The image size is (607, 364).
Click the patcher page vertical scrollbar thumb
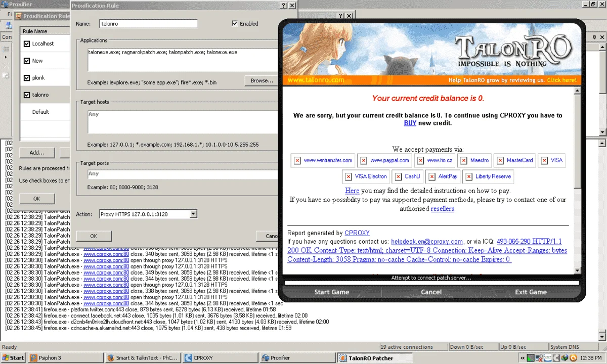point(578,142)
